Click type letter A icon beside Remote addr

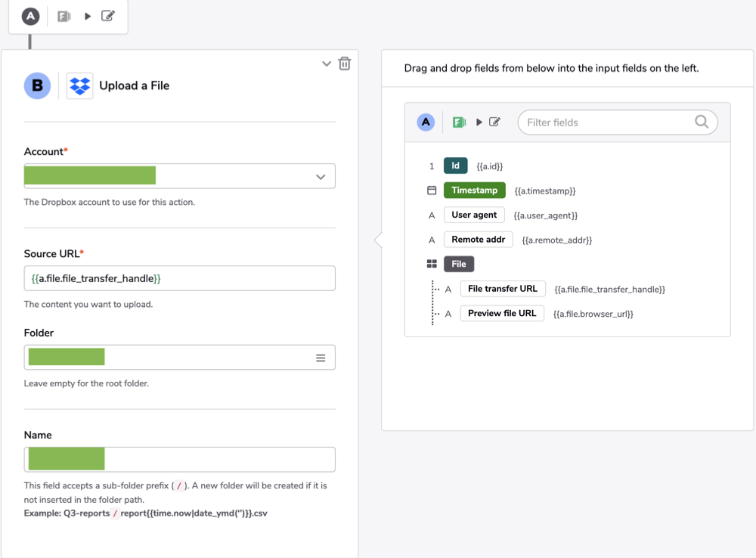pyautogui.click(x=432, y=240)
